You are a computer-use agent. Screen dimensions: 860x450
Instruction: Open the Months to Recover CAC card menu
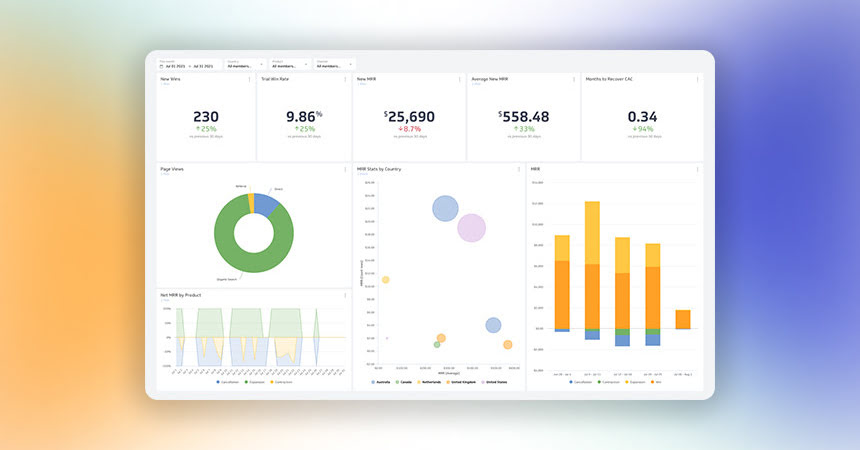tap(698, 80)
